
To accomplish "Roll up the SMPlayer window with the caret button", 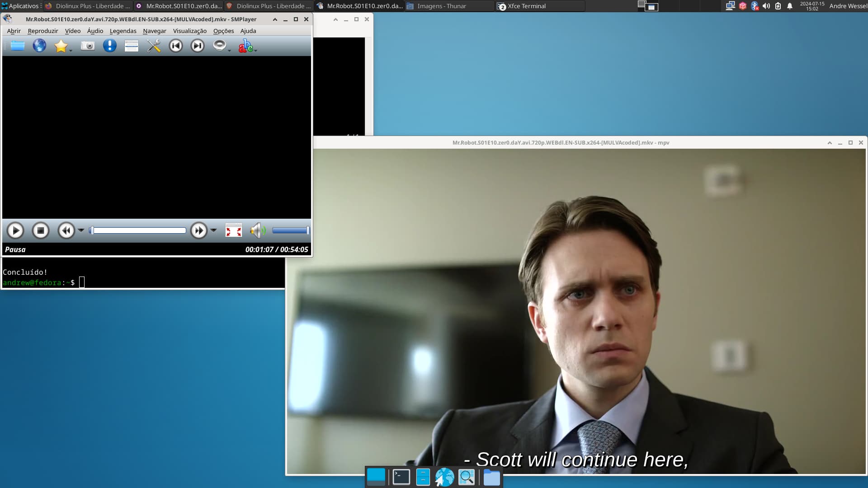I will pos(275,19).
